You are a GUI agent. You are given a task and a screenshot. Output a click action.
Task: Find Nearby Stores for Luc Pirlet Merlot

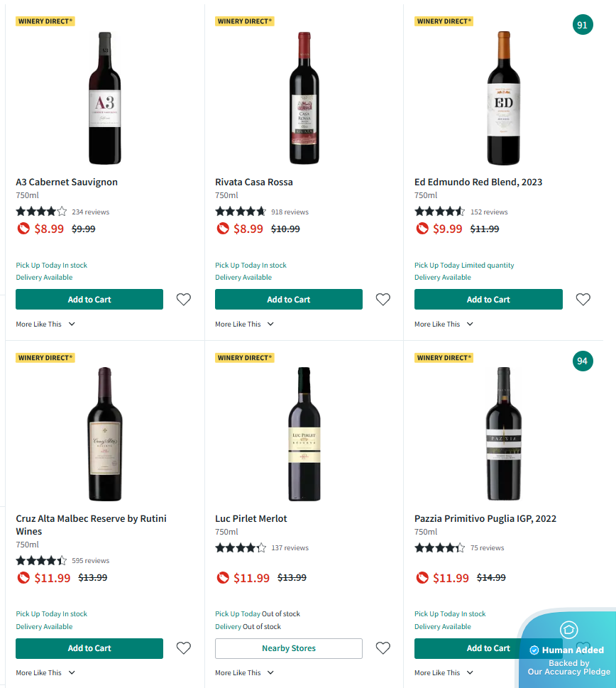click(x=289, y=648)
